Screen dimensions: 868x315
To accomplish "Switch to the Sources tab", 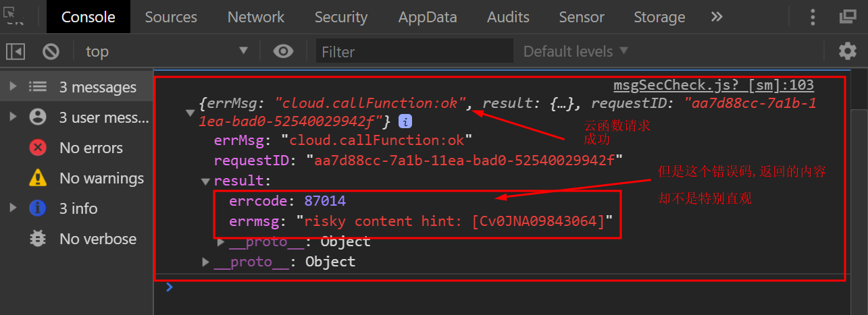I will point(171,17).
